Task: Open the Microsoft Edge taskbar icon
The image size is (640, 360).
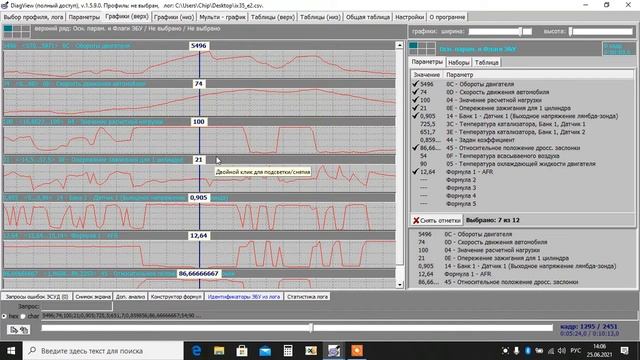Action: coord(196,351)
